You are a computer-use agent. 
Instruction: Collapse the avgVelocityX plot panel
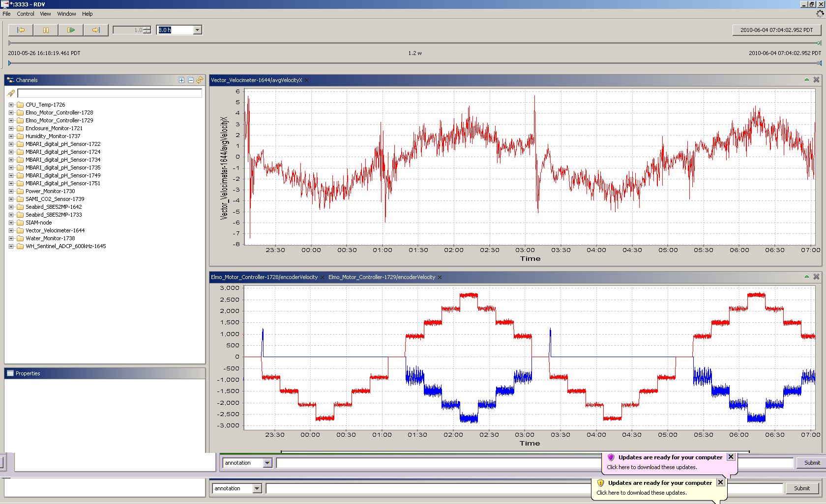[806, 80]
